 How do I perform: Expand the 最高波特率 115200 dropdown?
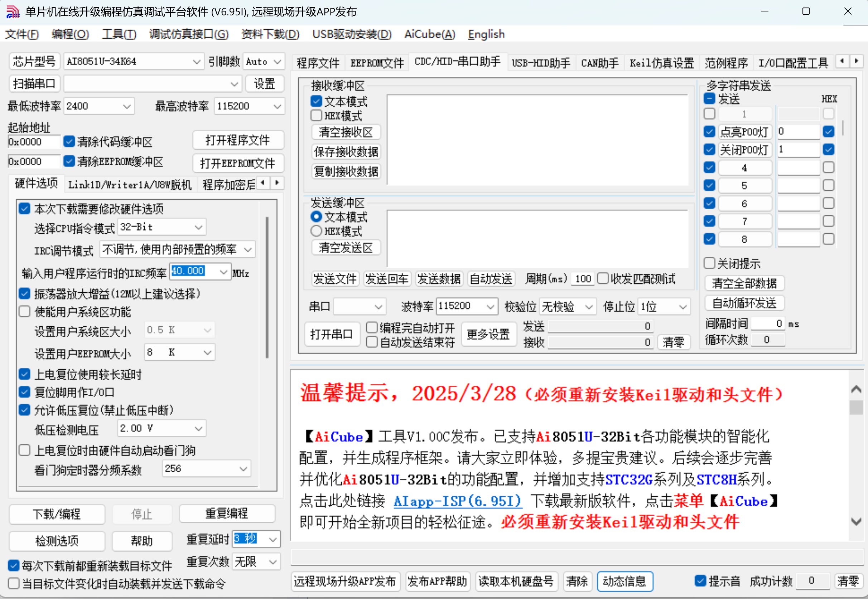point(277,106)
